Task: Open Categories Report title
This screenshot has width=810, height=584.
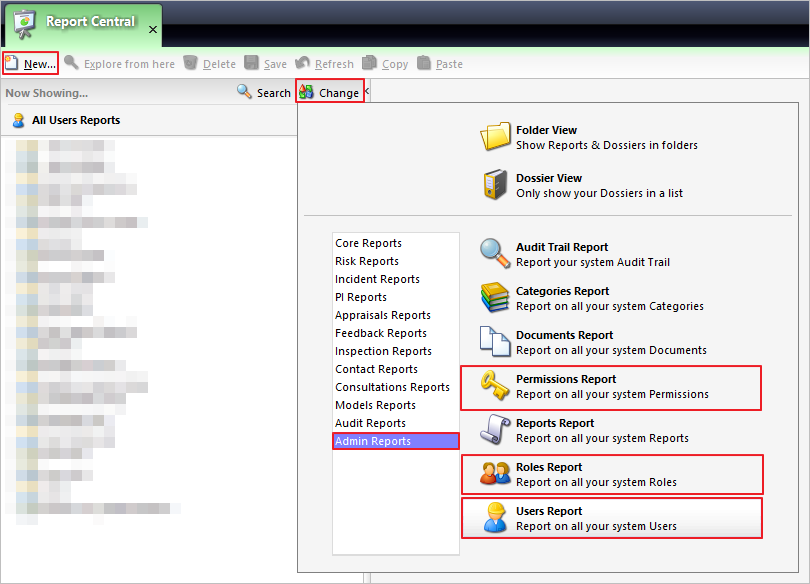Action: 563,291
